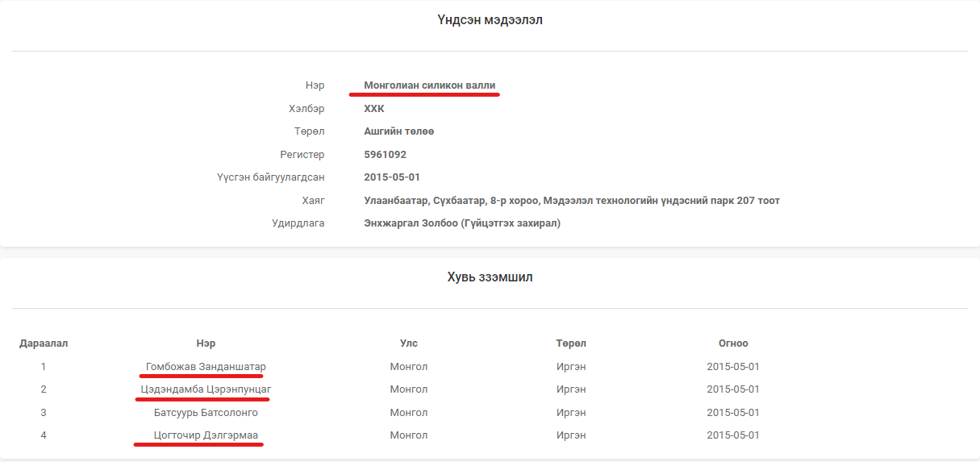Click the company name Монголиан силикон валли
980x462 pixels.
[x=429, y=85]
